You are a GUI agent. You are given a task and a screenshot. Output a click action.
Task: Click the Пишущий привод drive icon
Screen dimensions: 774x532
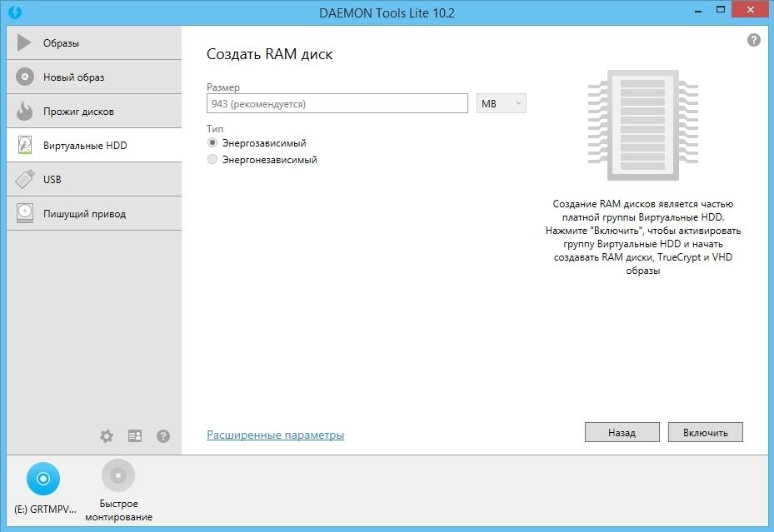25,213
